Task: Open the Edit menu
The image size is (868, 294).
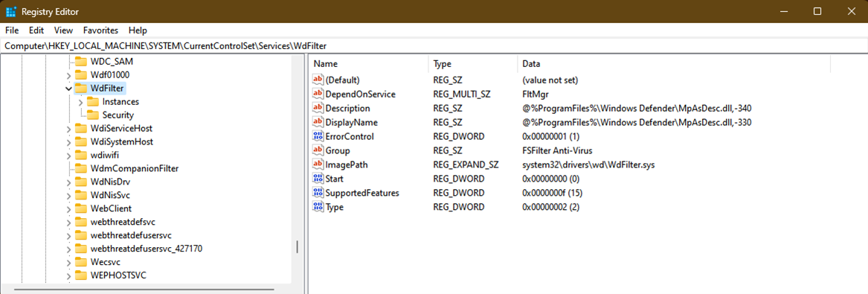Action: tap(36, 31)
